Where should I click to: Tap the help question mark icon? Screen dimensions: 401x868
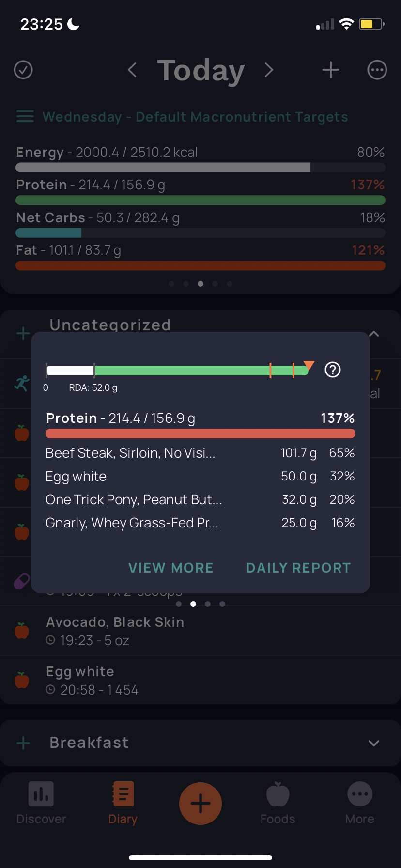pos(333,370)
